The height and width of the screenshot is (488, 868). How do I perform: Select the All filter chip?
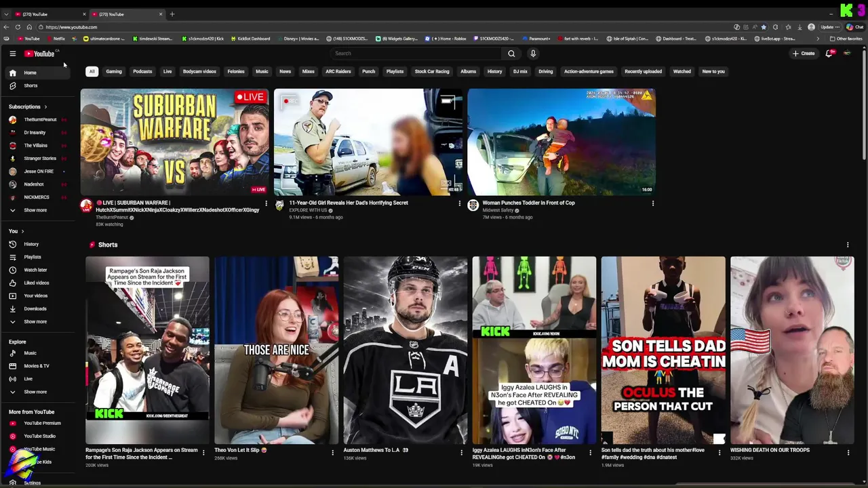pos(92,71)
